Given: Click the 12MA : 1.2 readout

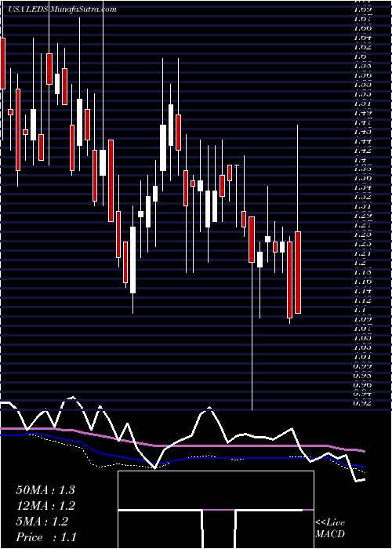Looking at the screenshot, I should coord(45,506).
